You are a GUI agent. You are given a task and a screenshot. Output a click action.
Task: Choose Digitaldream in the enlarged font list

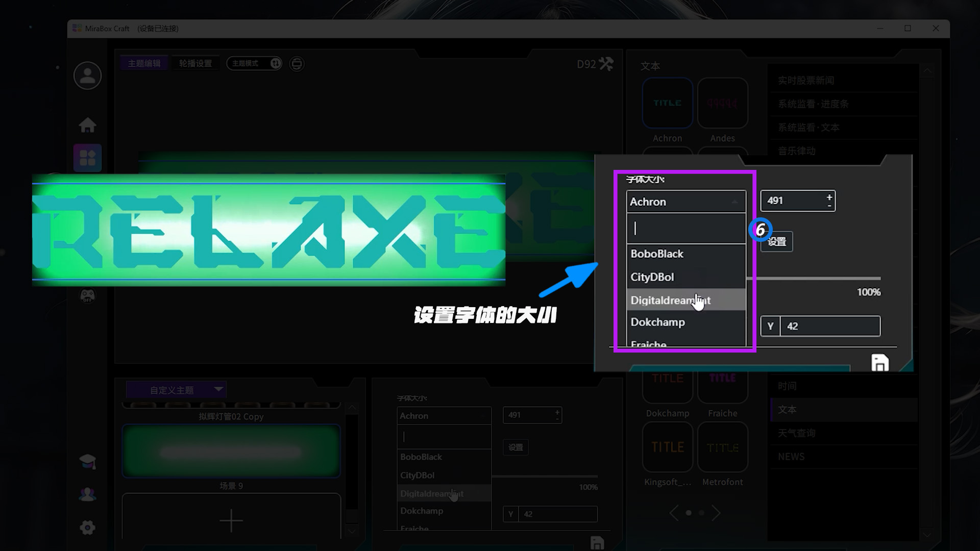tap(686, 300)
